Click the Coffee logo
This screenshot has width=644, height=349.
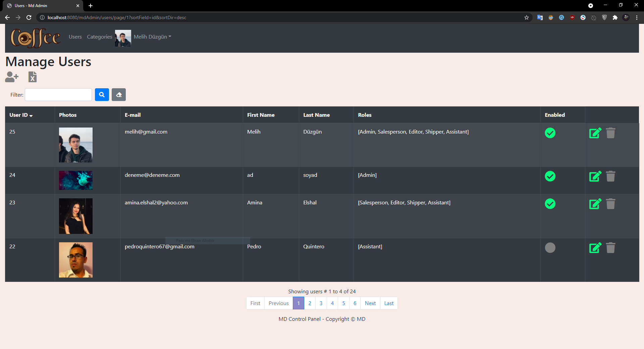(x=36, y=38)
